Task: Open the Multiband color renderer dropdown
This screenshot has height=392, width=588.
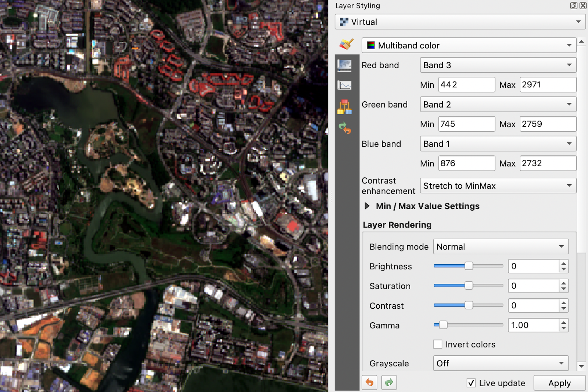Action: tap(469, 46)
